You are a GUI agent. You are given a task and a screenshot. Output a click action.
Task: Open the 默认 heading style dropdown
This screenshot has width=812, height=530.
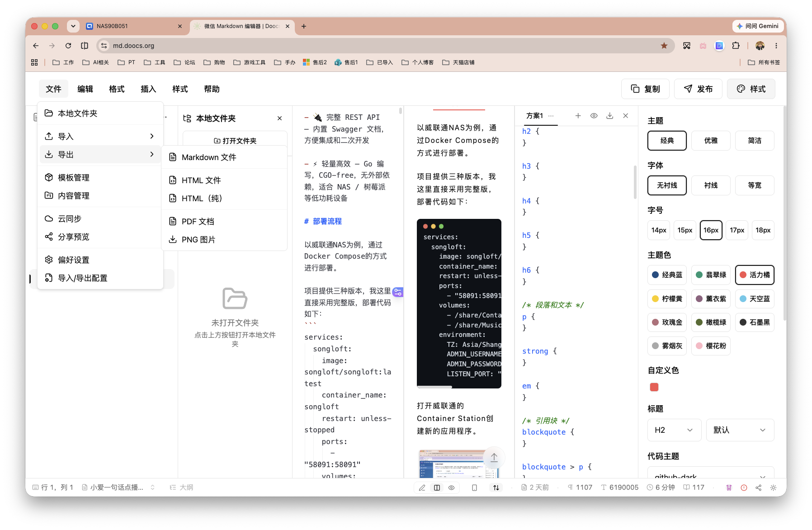(740, 430)
